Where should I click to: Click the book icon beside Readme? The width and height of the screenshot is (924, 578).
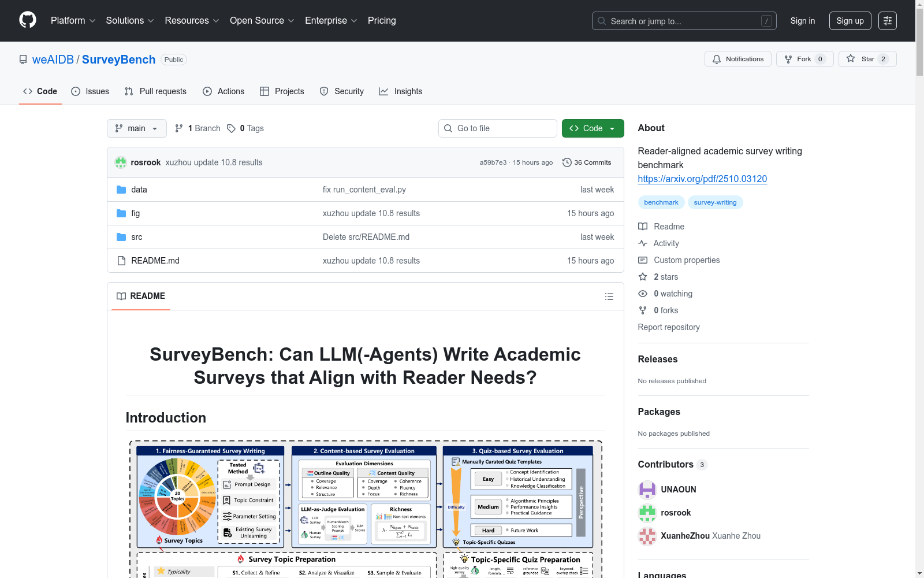[643, 227]
